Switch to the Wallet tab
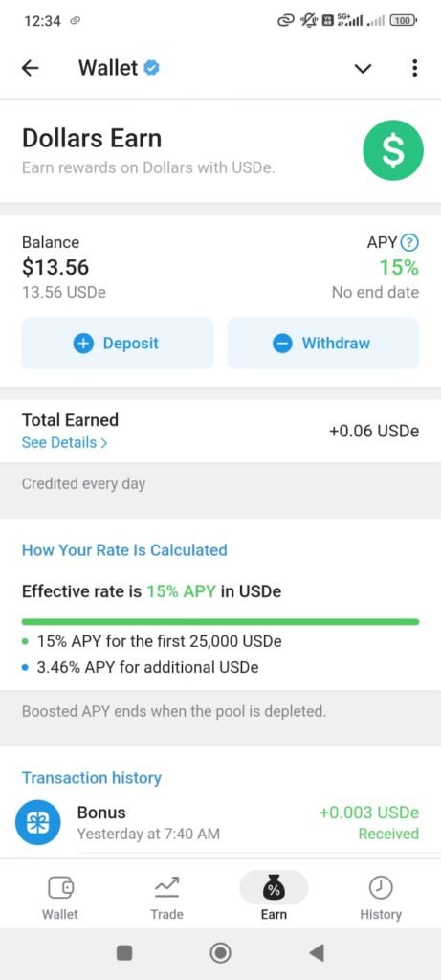 pyautogui.click(x=60, y=898)
